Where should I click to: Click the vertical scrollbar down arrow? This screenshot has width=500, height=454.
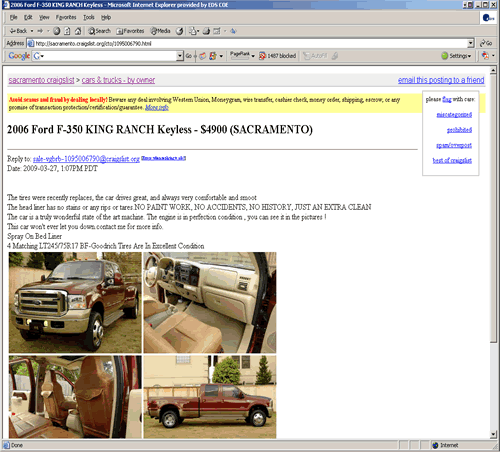(x=493, y=435)
